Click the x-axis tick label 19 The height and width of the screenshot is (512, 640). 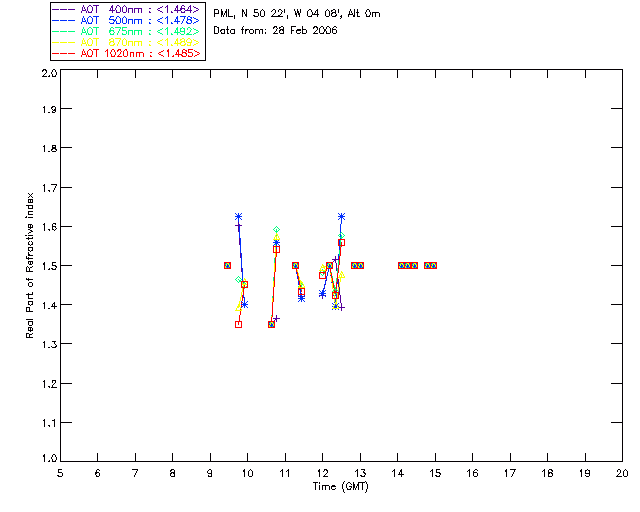585,473
